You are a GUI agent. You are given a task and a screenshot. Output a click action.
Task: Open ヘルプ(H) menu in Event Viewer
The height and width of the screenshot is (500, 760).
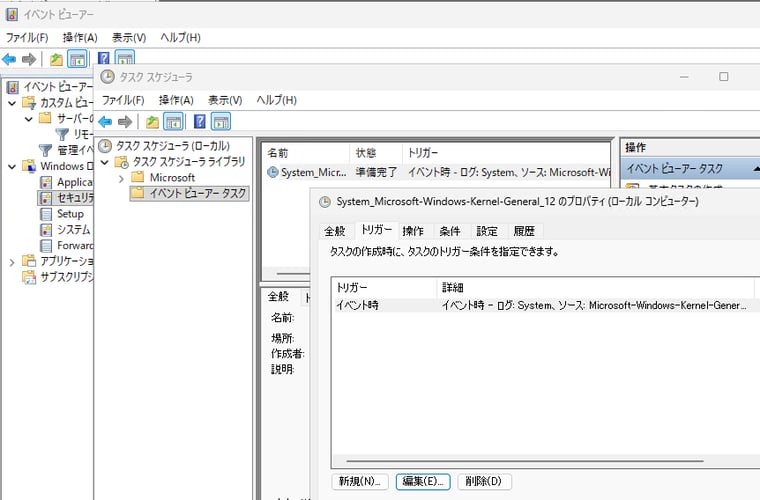pyautogui.click(x=180, y=37)
